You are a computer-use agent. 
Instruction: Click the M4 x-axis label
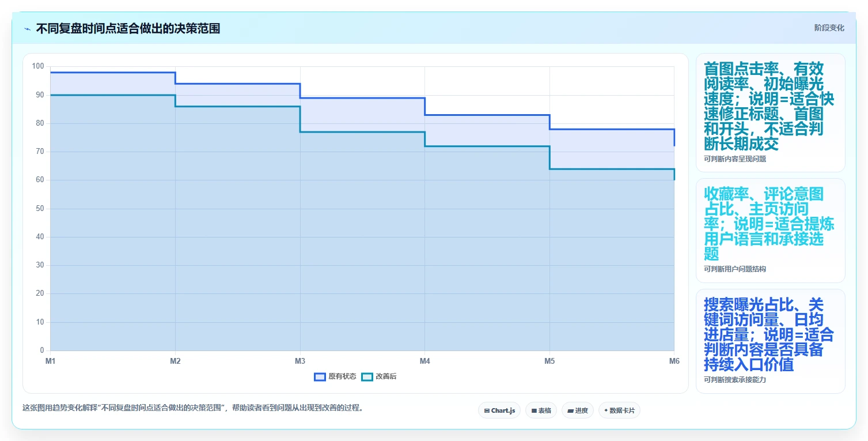(424, 361)
